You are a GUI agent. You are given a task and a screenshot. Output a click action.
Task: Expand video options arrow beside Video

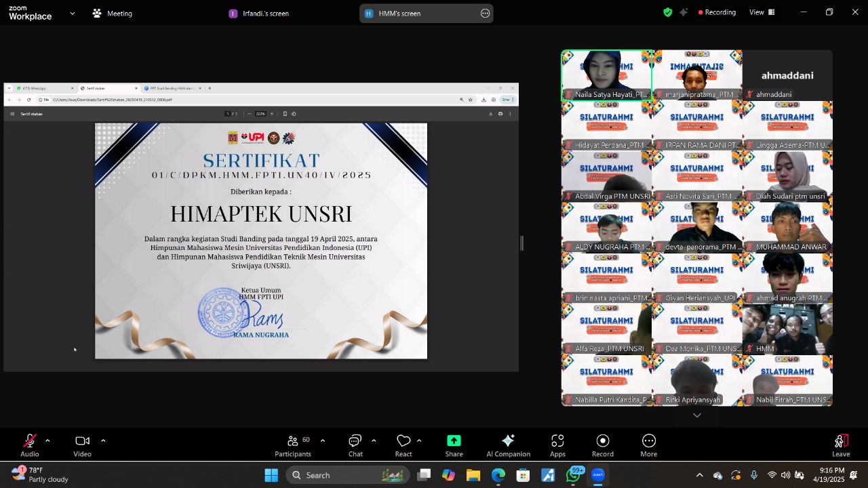103,441
